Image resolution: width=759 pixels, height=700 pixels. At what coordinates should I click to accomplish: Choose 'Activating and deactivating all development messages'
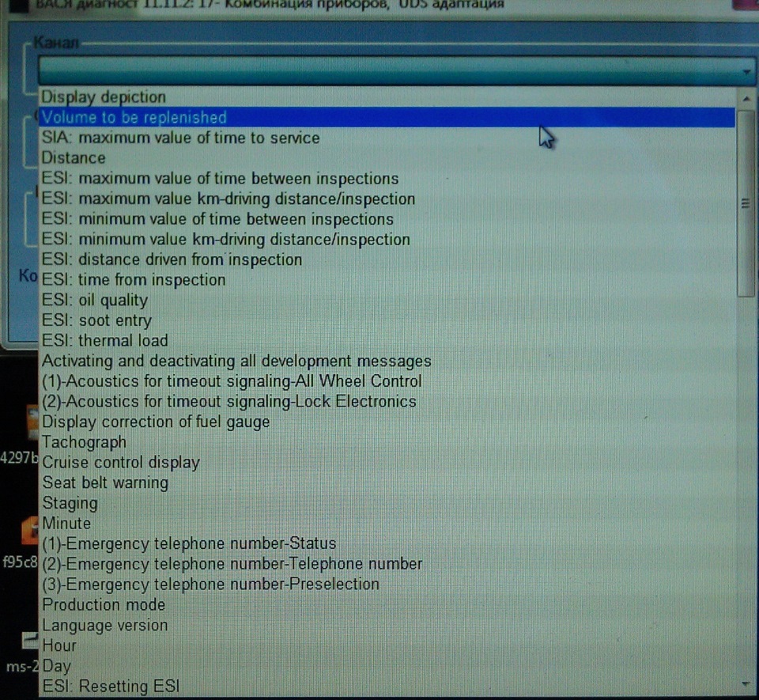[x=387, y=361]
